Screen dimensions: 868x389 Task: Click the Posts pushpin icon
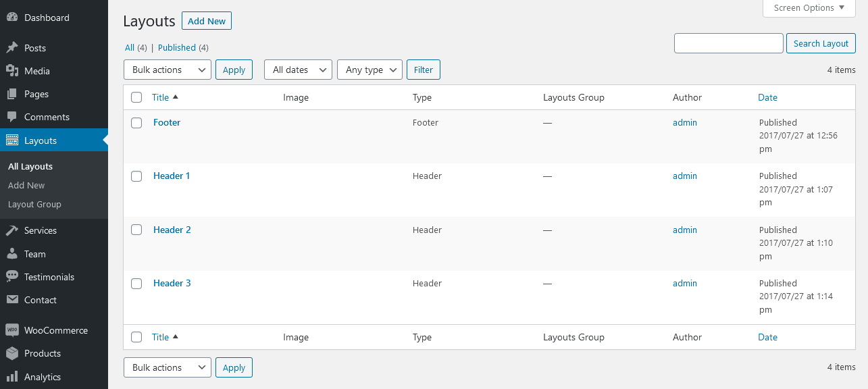(12, 48)
